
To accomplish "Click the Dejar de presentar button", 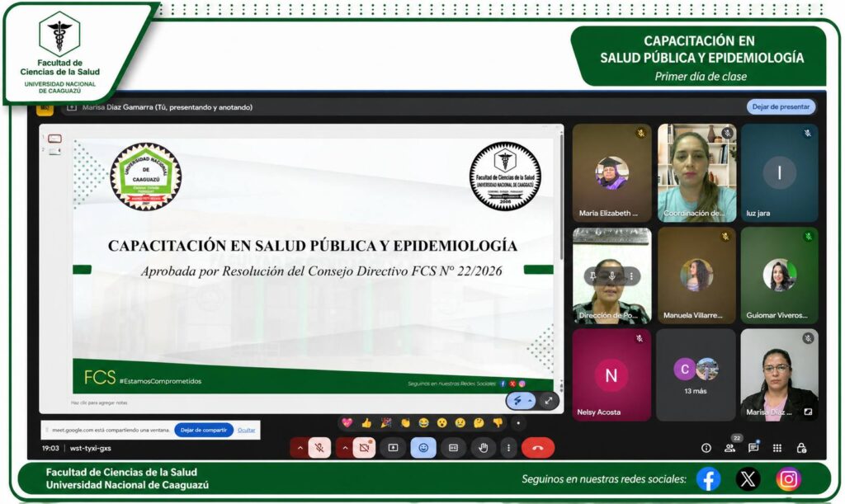I will pos(781,106).
